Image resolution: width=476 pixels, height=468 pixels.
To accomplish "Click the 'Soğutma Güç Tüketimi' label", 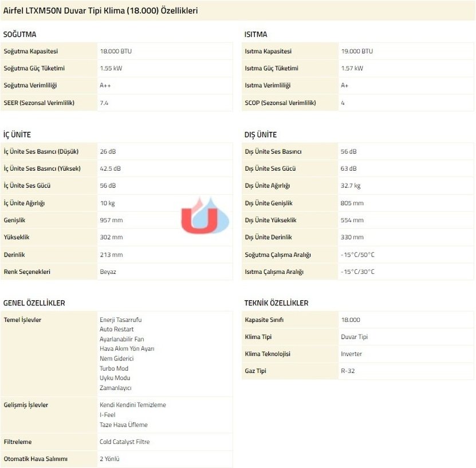I will (34, 68).
